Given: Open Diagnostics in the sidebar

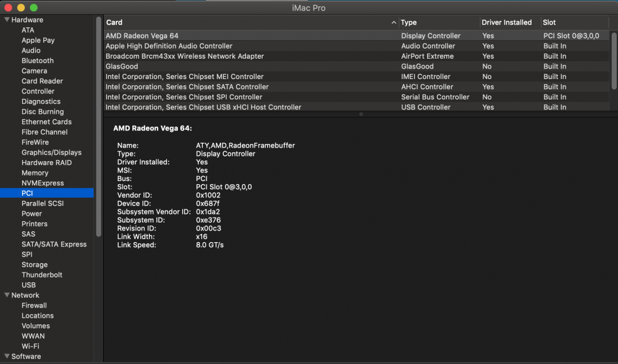Looking at the screenshot, I should click(41, 101).
